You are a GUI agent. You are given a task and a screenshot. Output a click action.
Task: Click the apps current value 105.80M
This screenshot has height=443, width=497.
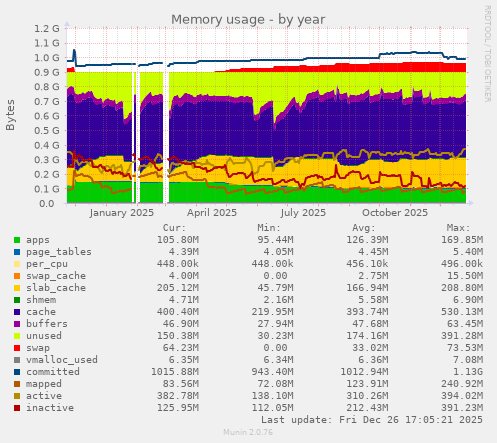(x=178, y=240)
